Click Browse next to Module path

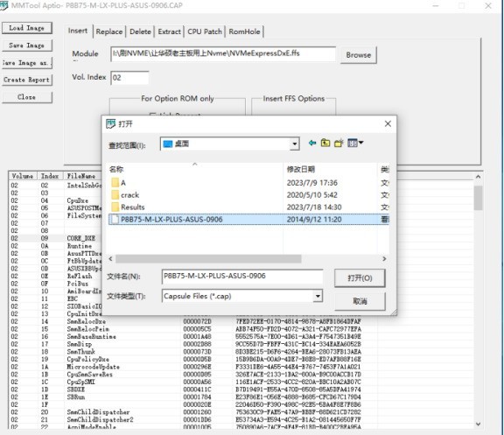coord(359,55)
